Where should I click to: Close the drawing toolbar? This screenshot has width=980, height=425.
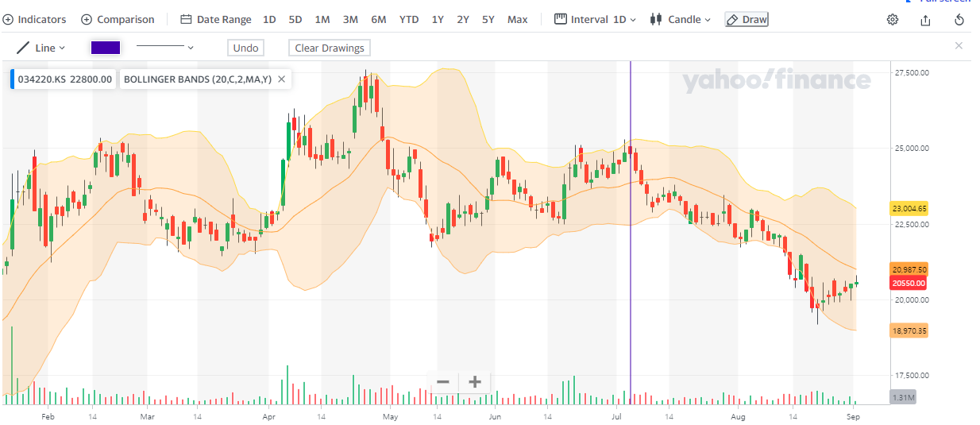click(959, 46)
